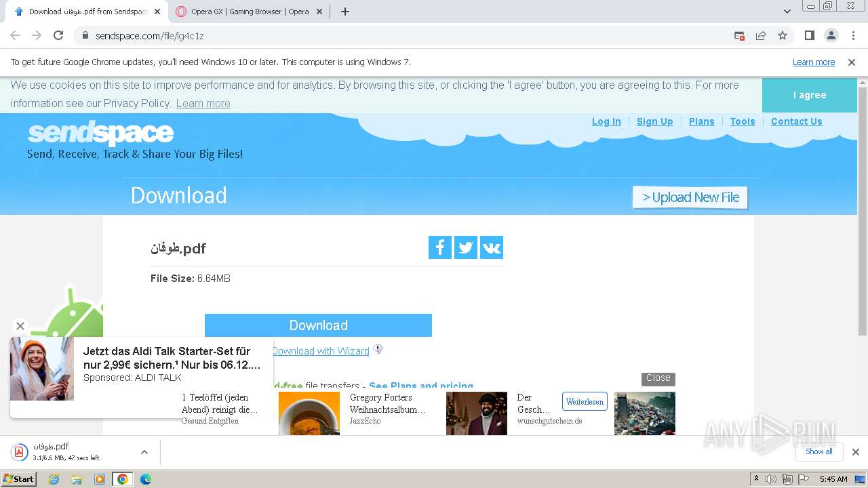Click Download with Wizard link
This screenshot has height=488, width=868.
click(x=321, y=351)
